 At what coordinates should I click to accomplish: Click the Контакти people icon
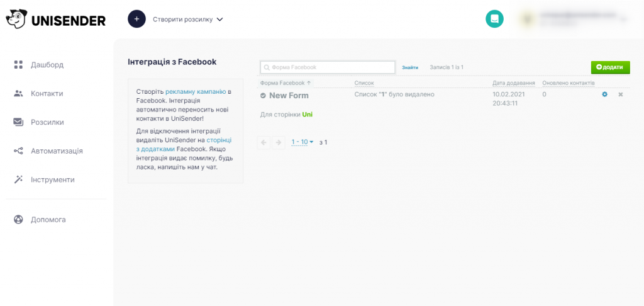click(18, 93)
